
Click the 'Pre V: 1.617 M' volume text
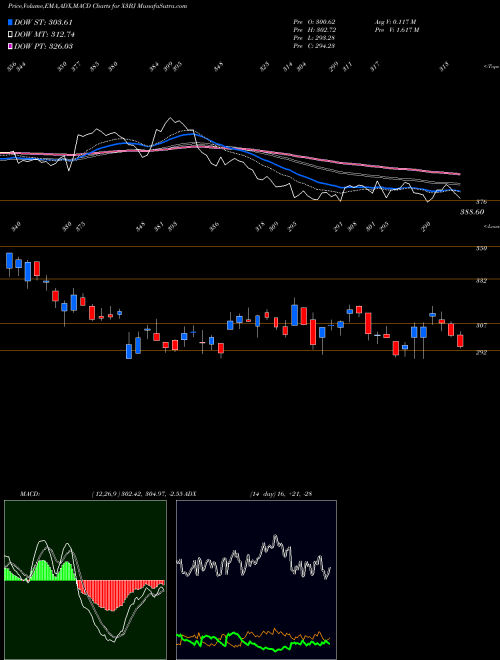click(x=396, y=30)
